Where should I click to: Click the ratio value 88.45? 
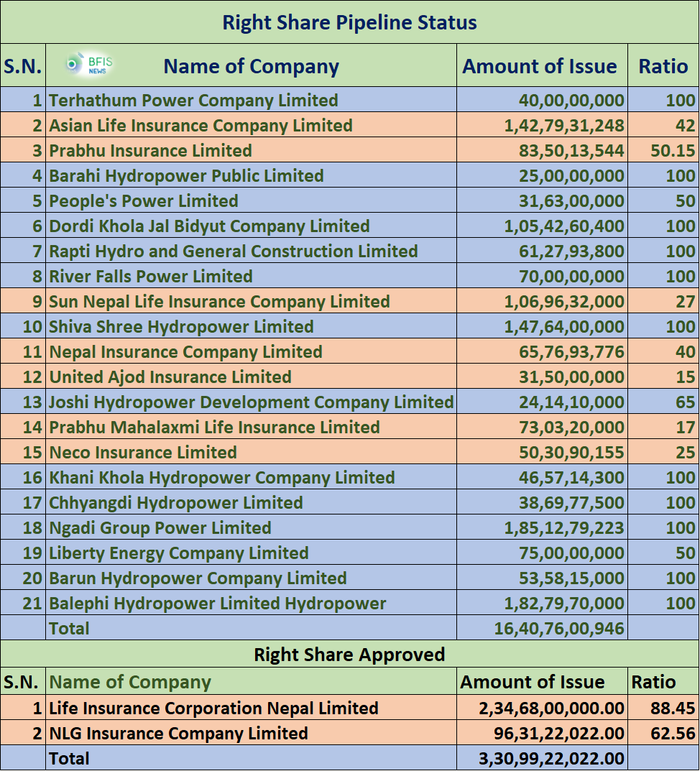click(673, 708)
